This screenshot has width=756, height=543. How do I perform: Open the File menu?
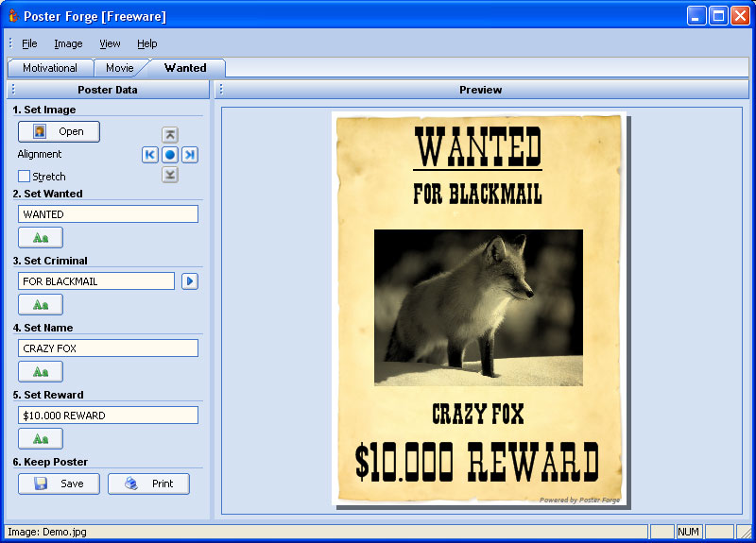point(29,43)
